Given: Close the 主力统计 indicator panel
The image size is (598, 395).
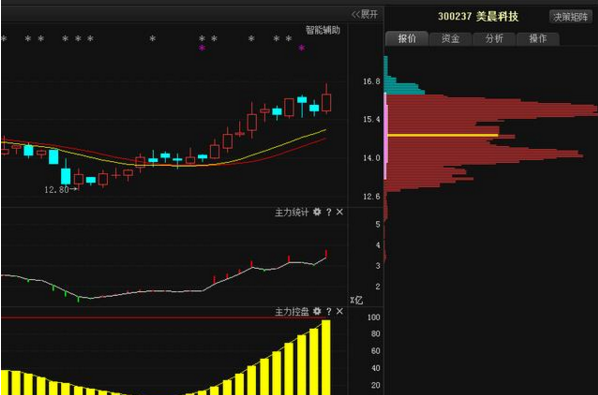Looking at the screenshot, I should (339, 212).
